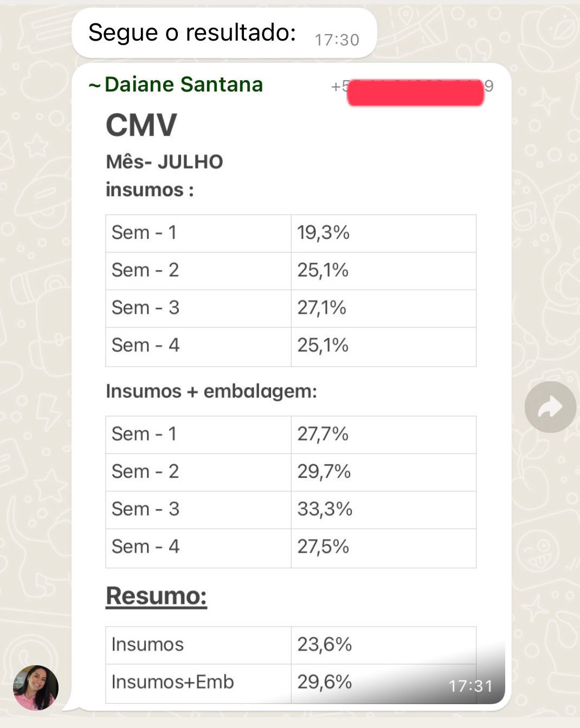Tap the Insumos+Emb row label
The height and width of the screenshot is (728, 580).
pyautogui.click(x=172, y=682)
